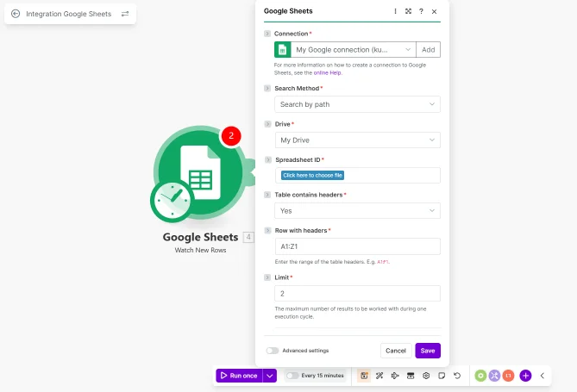The image size is (577, 392).
Task: Open the three-dot menu in Google Sheets panel
Action: [x=395, y=11]
